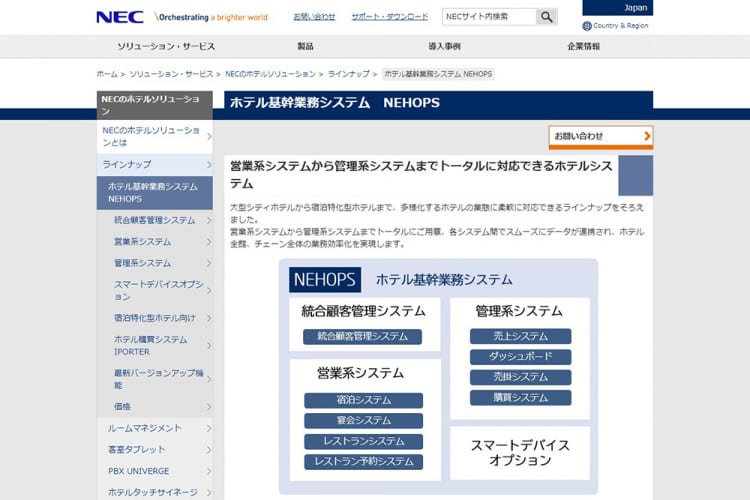750x500 pixels.
Task: Open sidebar 宿泊特化型ホテル向け
Action: [154, 318]
